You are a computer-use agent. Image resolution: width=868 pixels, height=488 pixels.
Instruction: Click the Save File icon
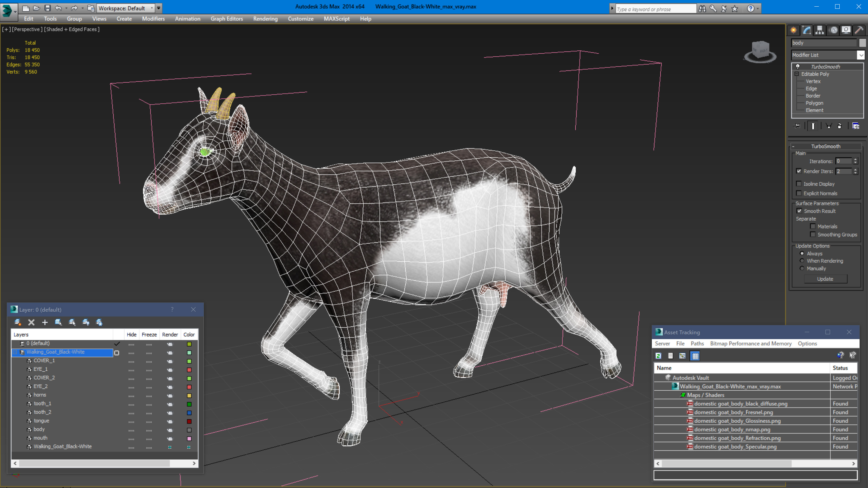tap(48, 8)
